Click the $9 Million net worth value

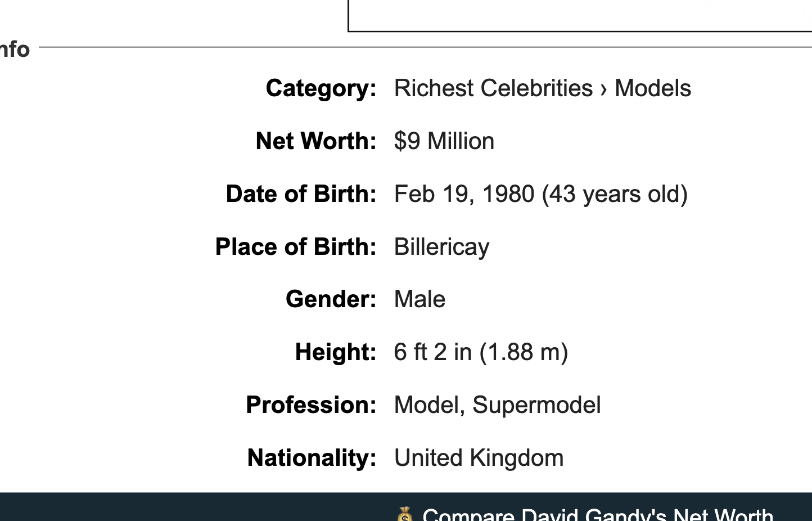[444, 141]
